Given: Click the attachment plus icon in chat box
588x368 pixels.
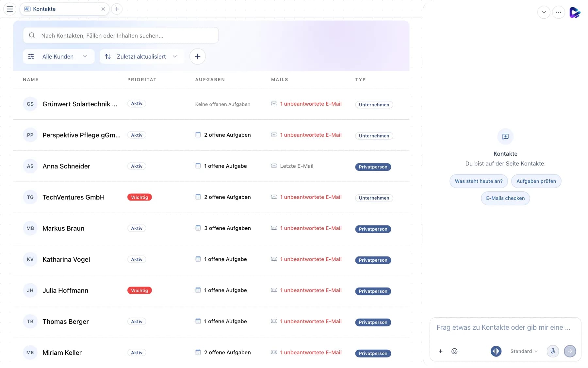Looking at the screenshot, I should click(x=440, y=351).
